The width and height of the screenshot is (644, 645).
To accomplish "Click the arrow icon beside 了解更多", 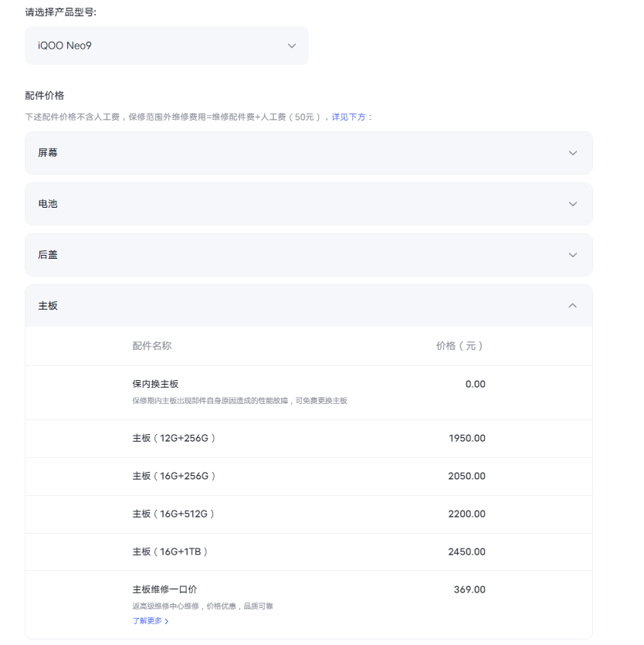I will (167, 621).
